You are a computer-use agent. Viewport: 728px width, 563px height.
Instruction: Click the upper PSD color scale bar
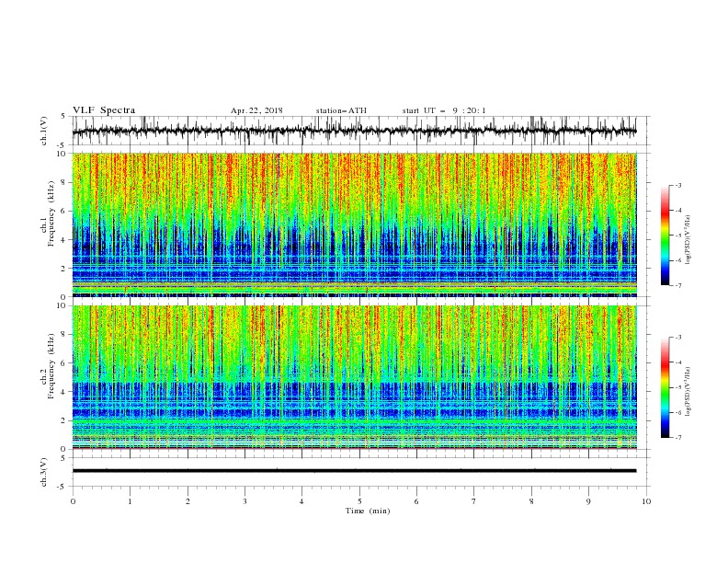point(665,235)
